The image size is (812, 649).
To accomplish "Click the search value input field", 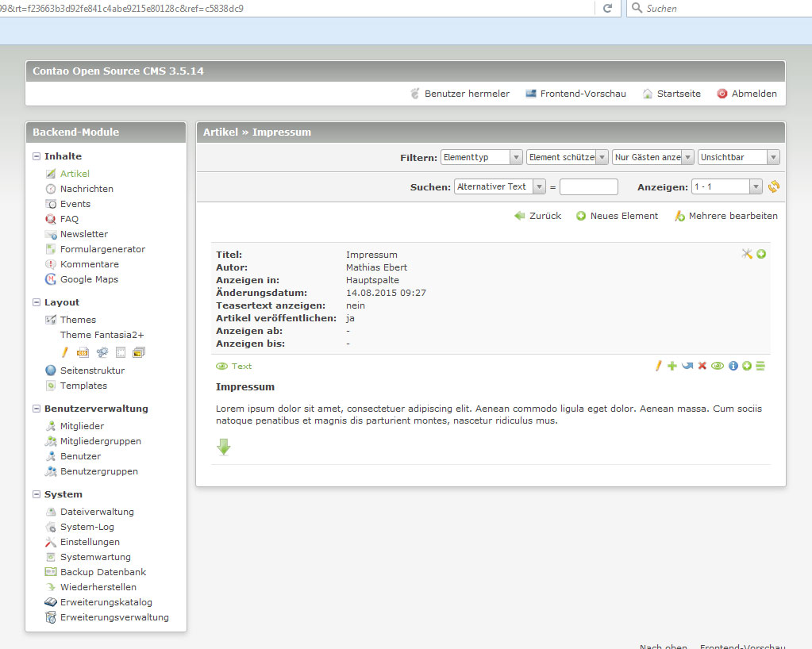I will [x=588, y=187].
